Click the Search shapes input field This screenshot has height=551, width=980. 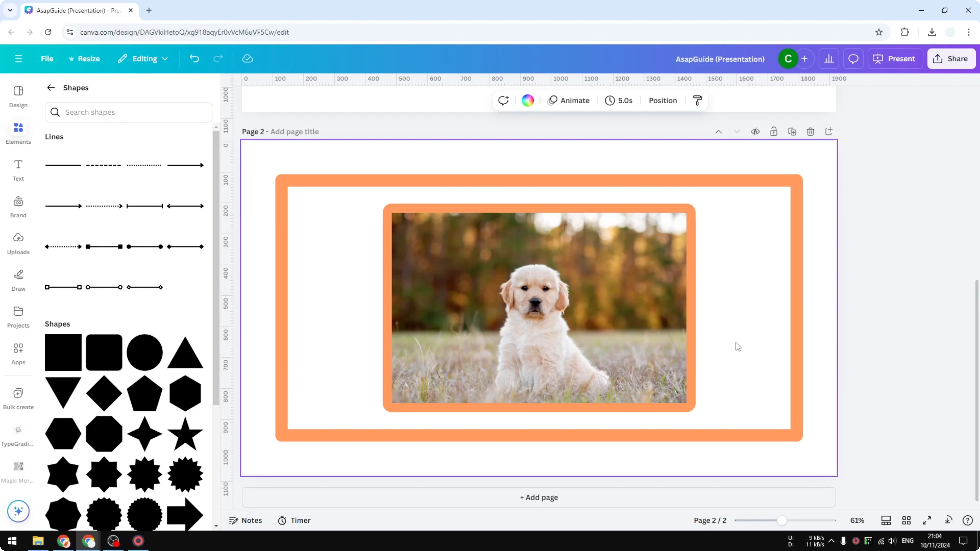tap(128, 112)
